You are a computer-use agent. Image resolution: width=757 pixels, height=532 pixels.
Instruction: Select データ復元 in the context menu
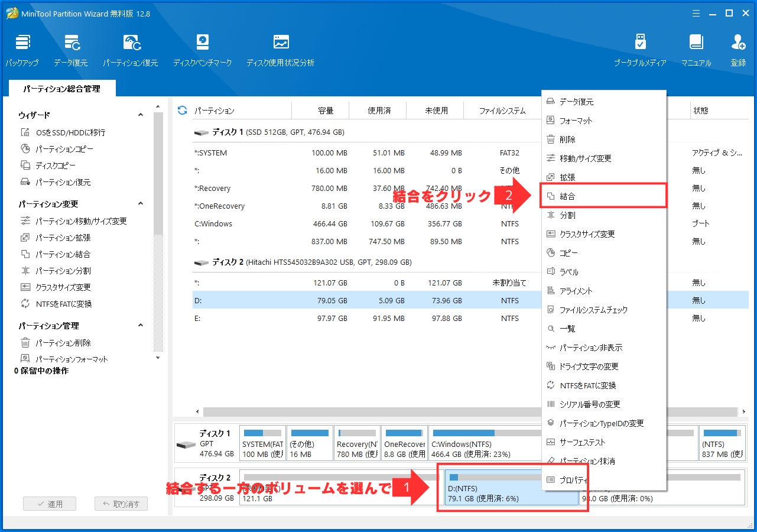tap(604, 102)
